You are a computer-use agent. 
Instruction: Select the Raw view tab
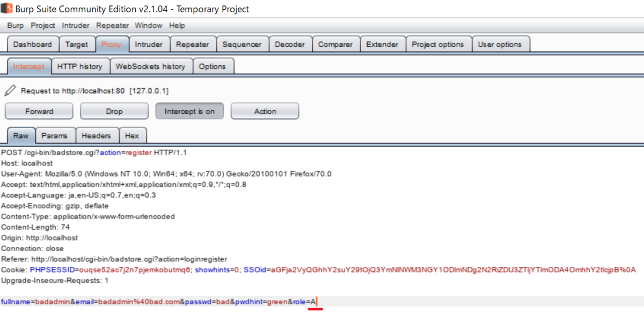(21, 136)
